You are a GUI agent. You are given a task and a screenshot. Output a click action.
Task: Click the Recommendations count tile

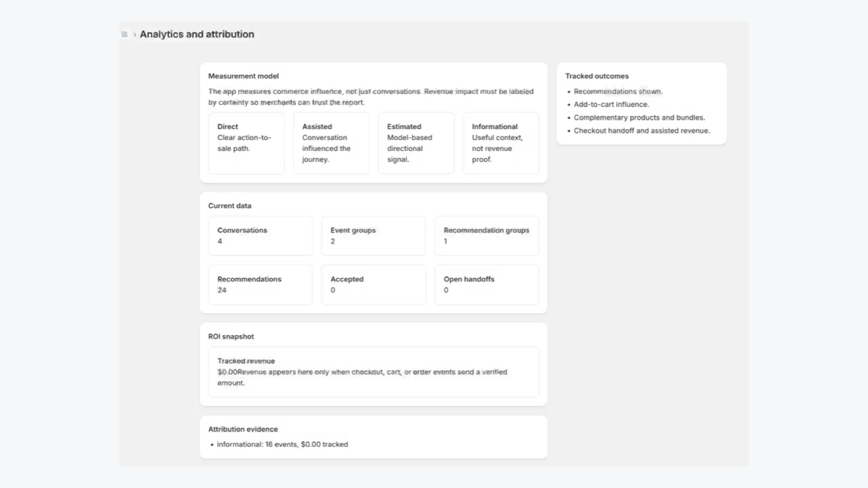pyautogui.click(x=260, y=285)
